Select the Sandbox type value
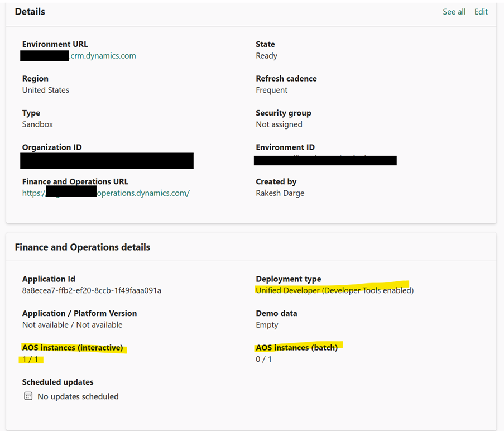The width and height of the screenshot is (504, 431). click(x=37, y=124)
